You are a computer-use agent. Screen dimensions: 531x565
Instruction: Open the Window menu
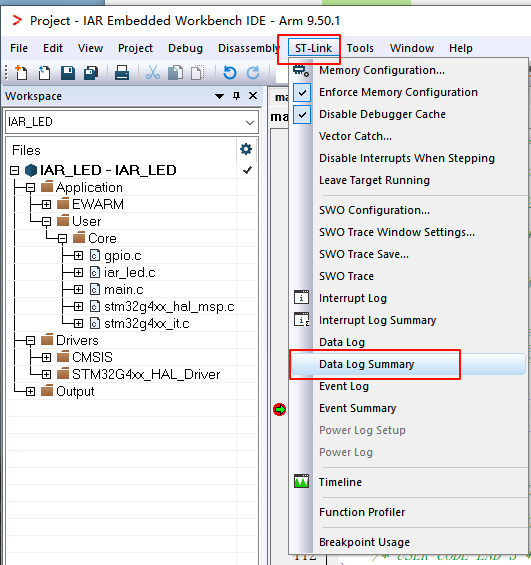coord(412,48)
